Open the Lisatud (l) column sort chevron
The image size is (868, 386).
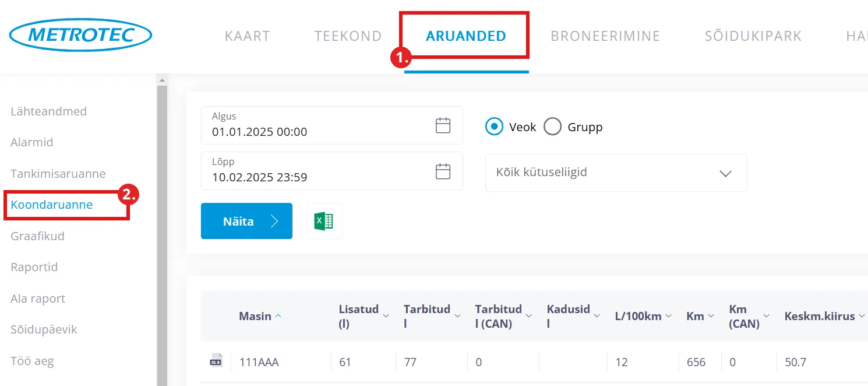pos(386,316)
